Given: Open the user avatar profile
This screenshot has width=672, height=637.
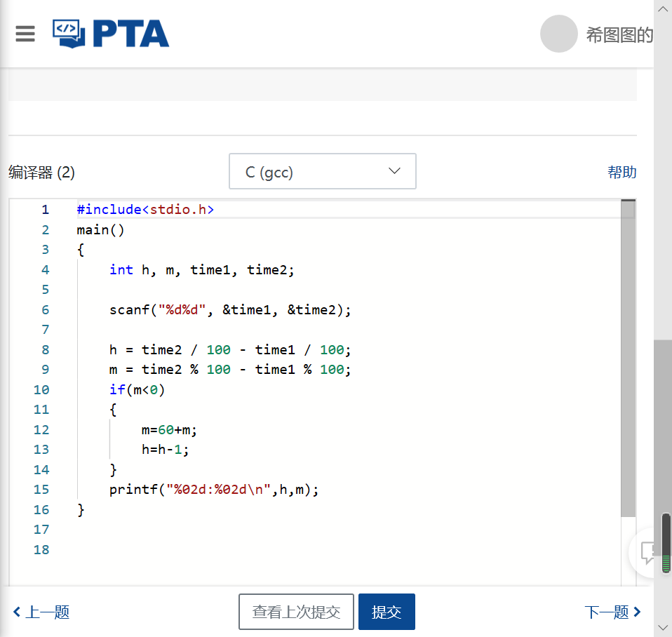Looking at the screenshot, I should click(558, 34).
